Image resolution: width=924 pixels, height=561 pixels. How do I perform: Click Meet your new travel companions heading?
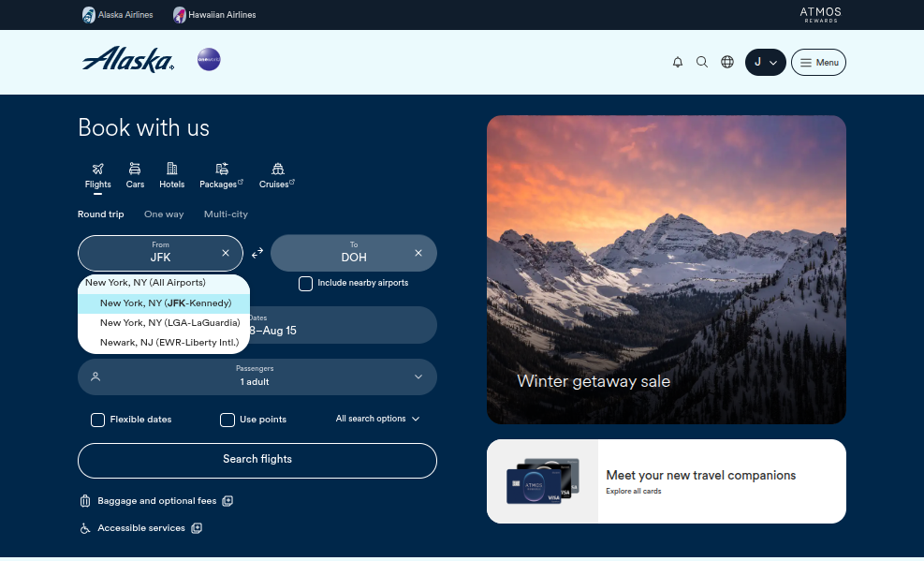701,476
